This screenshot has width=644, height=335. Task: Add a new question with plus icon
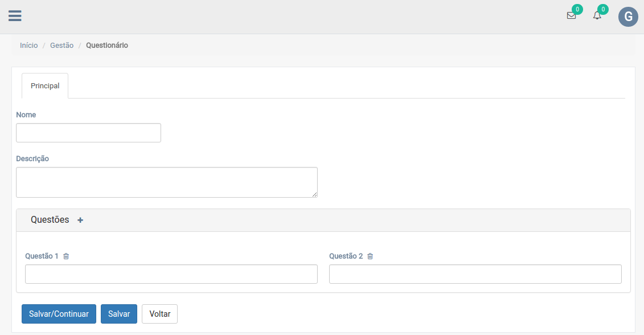pyautogui.click(x=80, y=220)
